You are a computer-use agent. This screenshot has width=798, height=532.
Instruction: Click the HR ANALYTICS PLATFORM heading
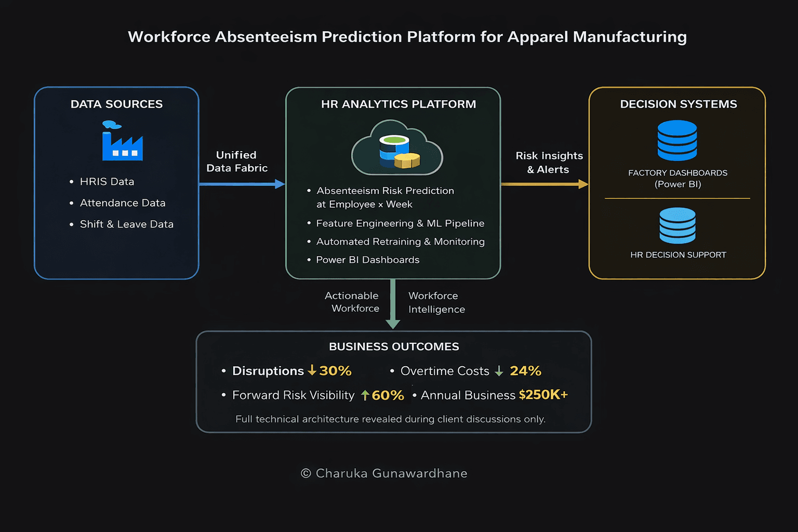(x=398, y=104)
